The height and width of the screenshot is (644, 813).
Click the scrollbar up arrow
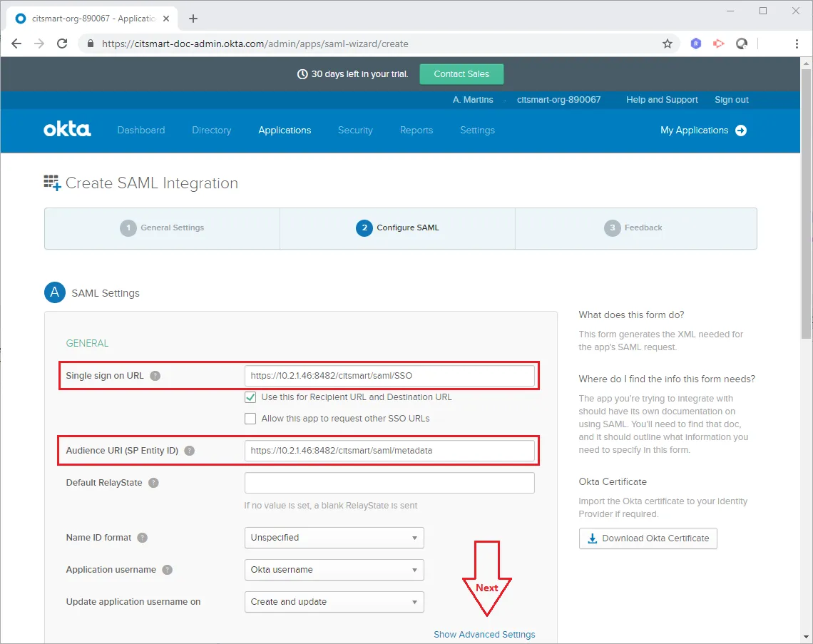click(806, 63)
